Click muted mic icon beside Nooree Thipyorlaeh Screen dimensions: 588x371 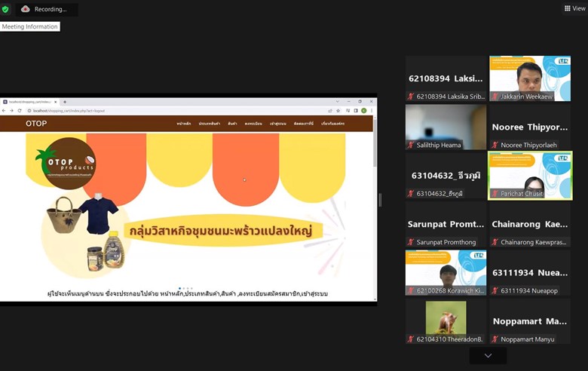point(495,145)
